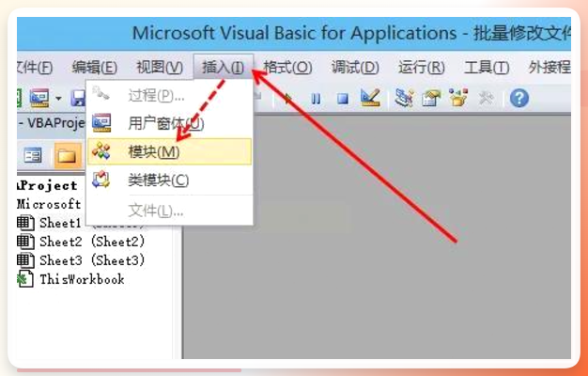588x376 pixels.
Task: Click the Module icon in Insert menu
Action: 101,151
